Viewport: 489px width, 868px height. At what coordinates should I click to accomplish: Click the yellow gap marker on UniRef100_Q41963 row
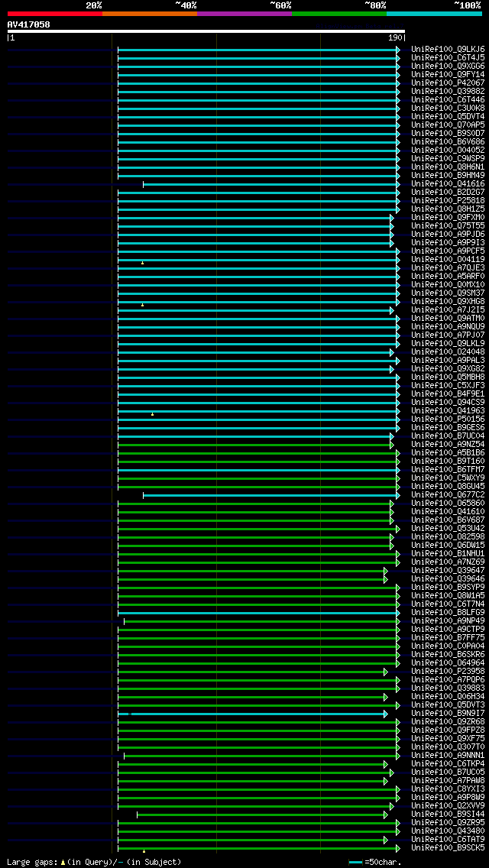[152, 414]
